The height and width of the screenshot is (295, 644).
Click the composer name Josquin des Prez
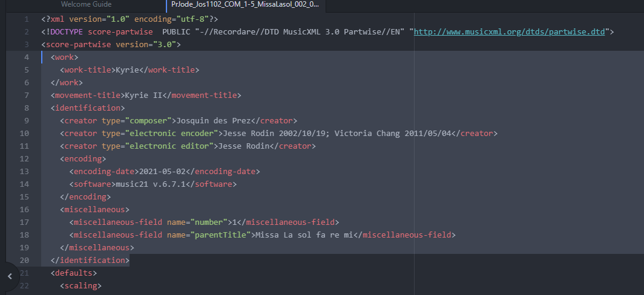coord(212,120)
